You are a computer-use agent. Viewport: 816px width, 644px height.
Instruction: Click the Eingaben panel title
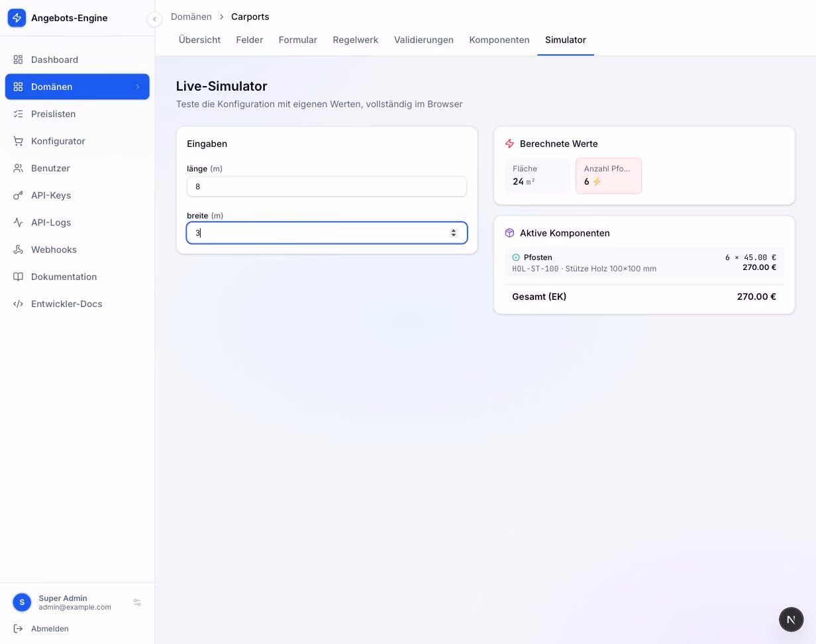point(207,144)
